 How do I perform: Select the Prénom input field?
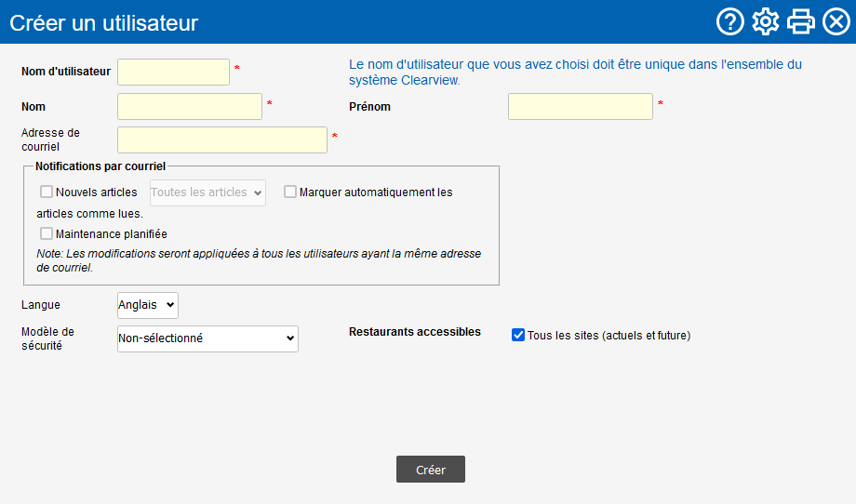pos(581,106)
